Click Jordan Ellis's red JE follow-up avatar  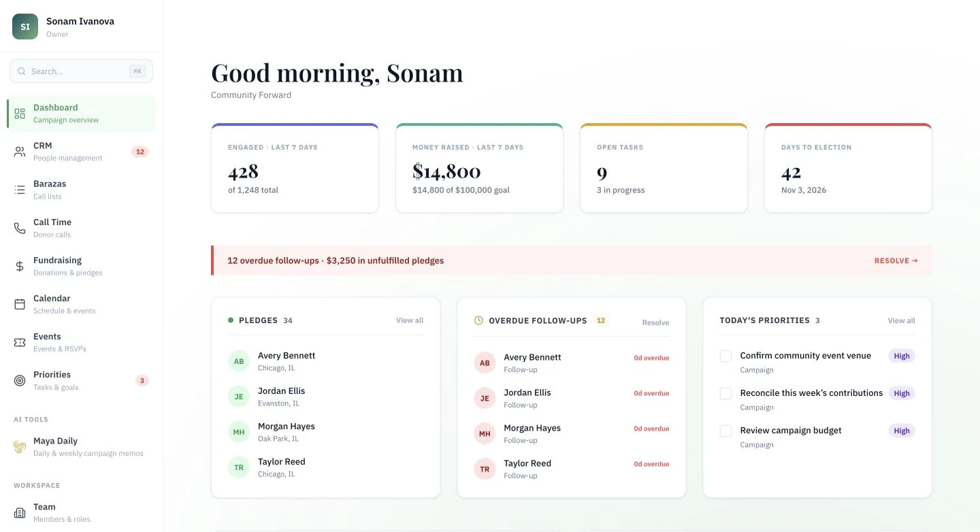point(485,398)
